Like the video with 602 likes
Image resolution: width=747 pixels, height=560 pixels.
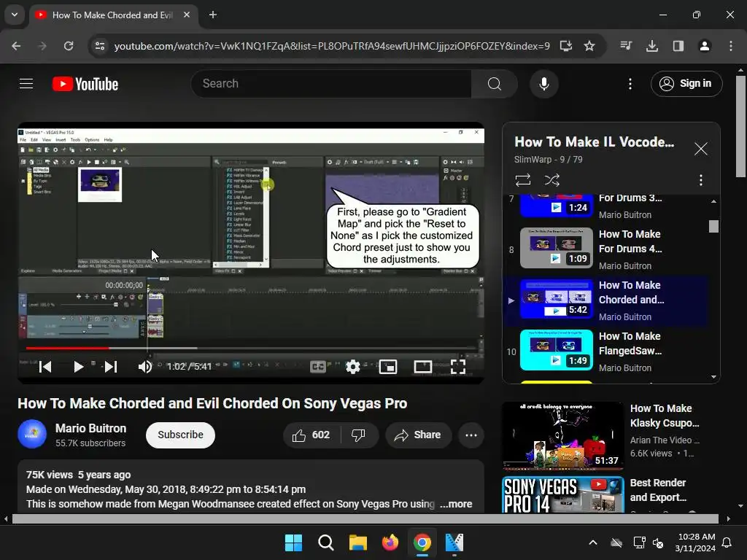tap(311, 435)
